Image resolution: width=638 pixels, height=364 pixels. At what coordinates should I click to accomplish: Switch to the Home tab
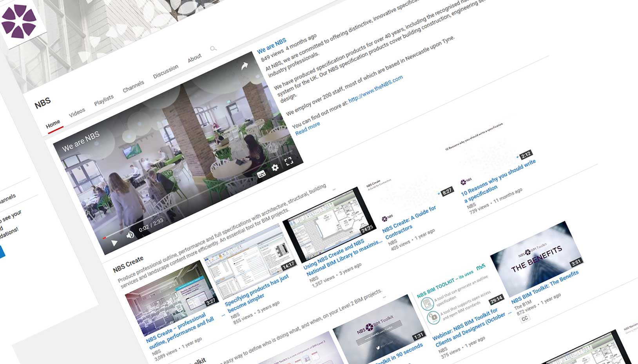pos(53,124)
